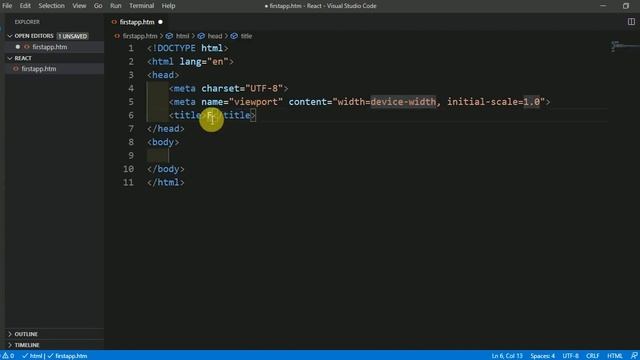Click the split editor icon

click(631, 22)
